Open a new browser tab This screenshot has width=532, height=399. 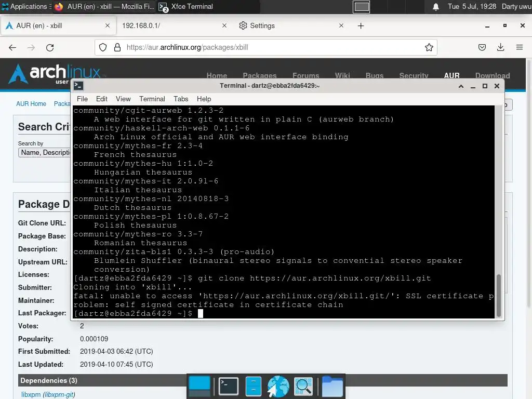(x=361, y=26)
